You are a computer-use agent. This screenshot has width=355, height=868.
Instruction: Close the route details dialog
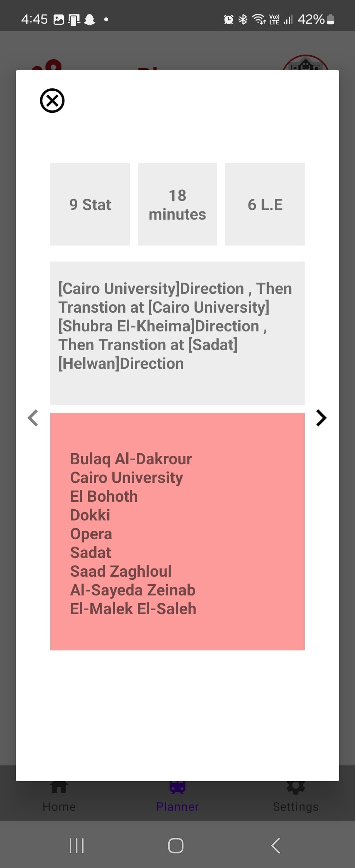point(52,101)
